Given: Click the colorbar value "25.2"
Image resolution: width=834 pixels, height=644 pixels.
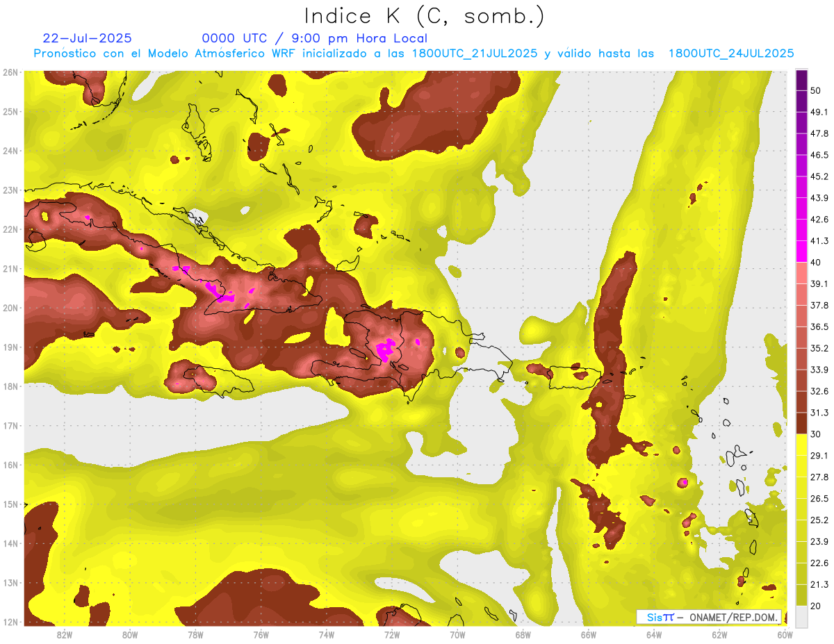Looking at the screenshot, I should click(x=819, y=520).
